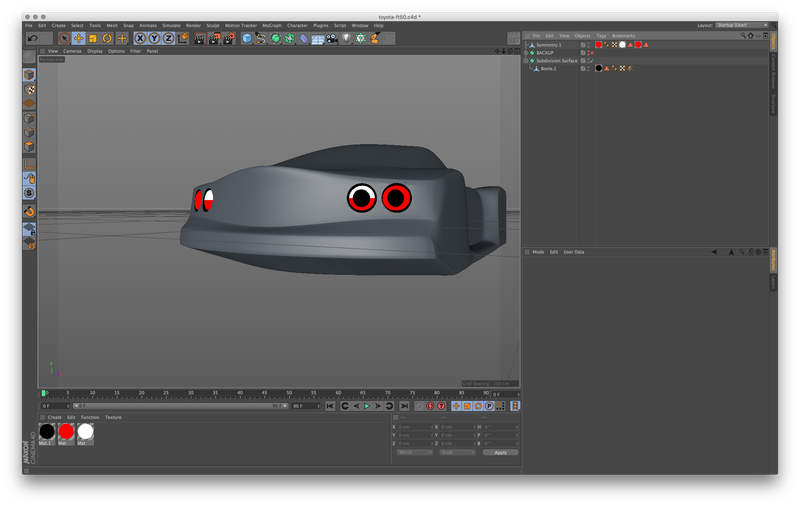800x506 pixels.
Task: Play animation forward
Action: [367, 406]
